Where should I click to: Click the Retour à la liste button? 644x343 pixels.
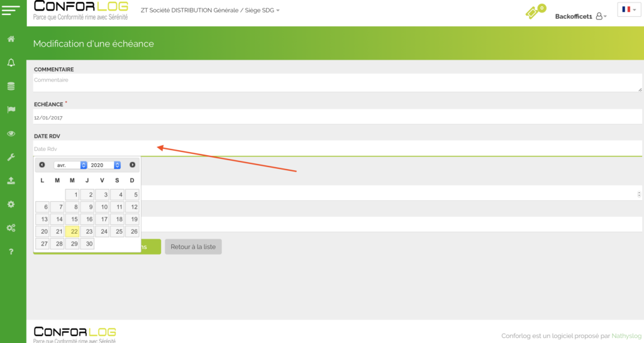[x=193, y=247]
